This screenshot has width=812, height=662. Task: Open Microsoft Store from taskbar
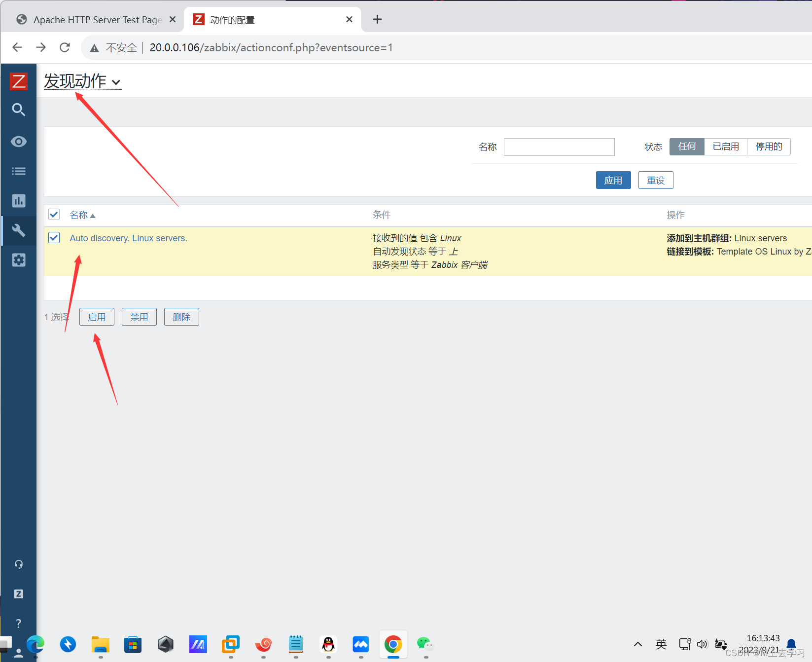[x=133, y=644]
